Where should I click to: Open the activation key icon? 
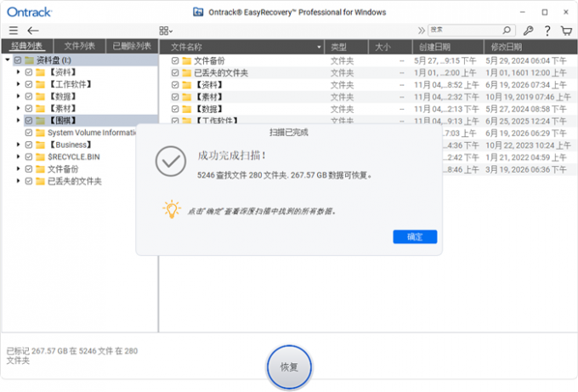pyautogui.click(x=528, y=31)
